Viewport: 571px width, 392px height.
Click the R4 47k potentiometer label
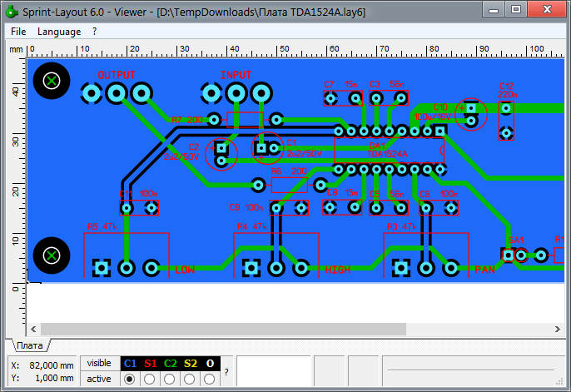tap(252, 226)
